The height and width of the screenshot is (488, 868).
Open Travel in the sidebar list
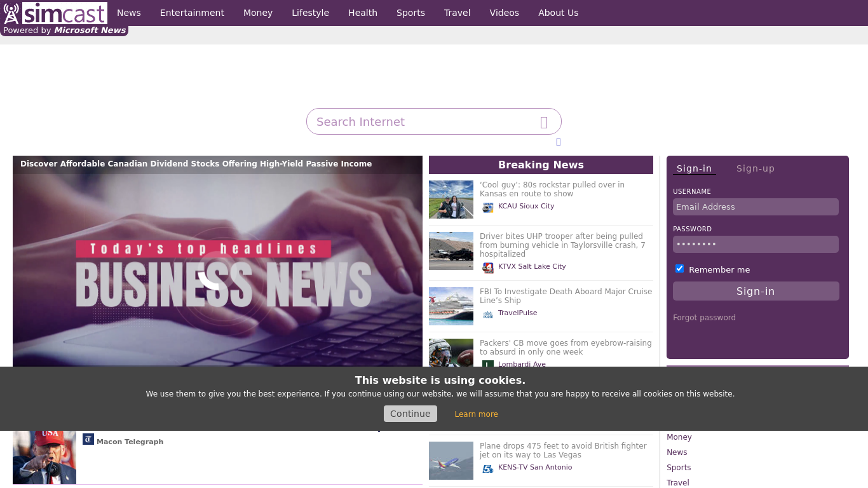tap(678, 483)
